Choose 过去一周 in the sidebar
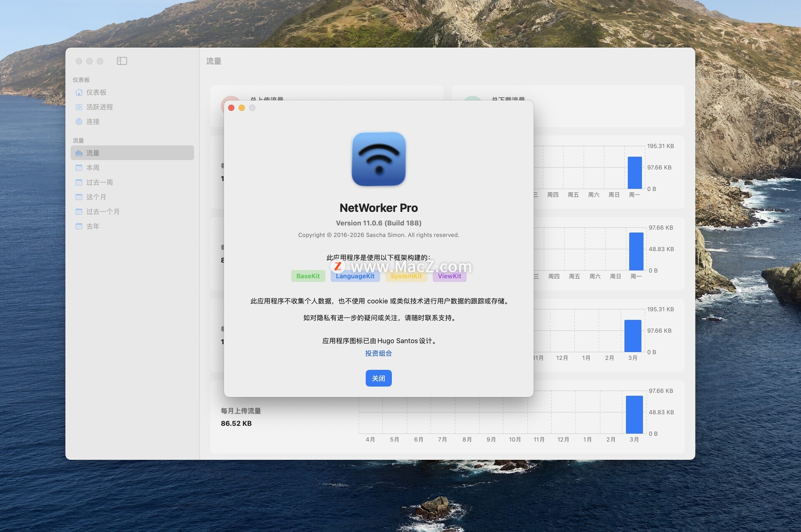Screen dimensions: 801x532 point(99,182)
